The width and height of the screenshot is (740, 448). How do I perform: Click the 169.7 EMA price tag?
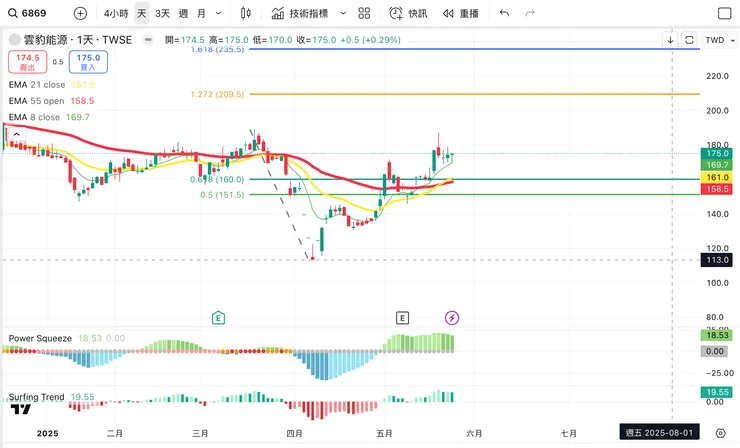pyautogui.click(x=717, y=165)
